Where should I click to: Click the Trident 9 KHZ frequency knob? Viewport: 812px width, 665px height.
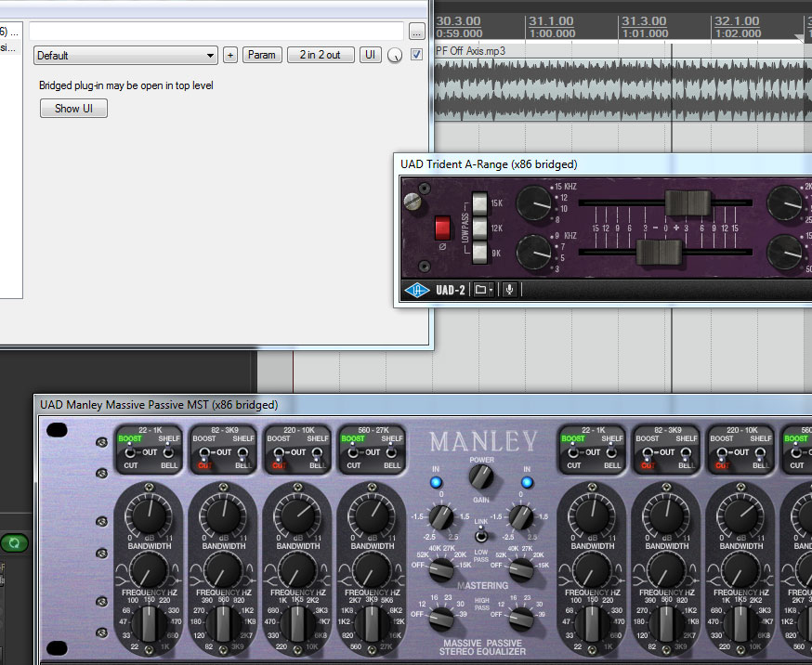click(x=534, y=252)
